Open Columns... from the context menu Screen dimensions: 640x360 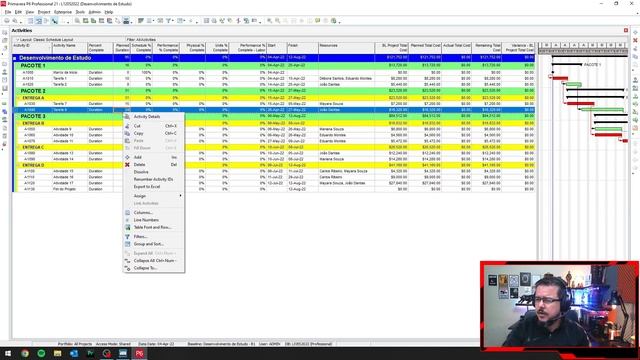tap(153, 213)
